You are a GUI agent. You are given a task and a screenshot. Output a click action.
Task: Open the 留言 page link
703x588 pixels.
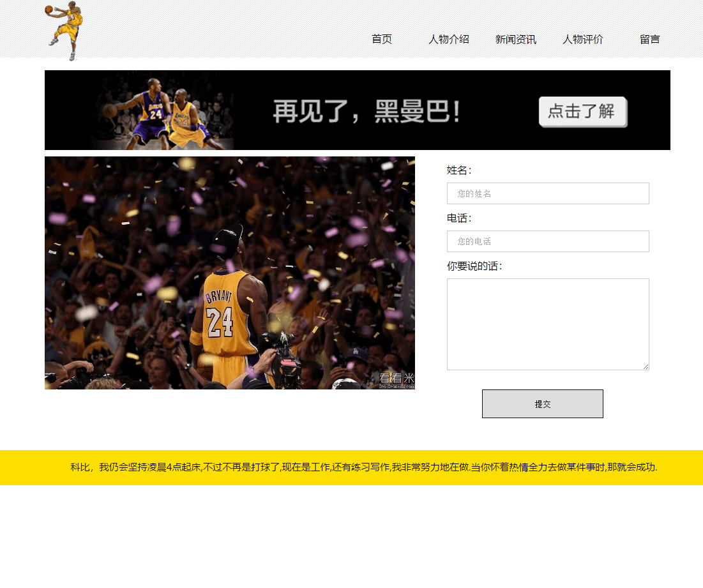[x=649, y=40]
